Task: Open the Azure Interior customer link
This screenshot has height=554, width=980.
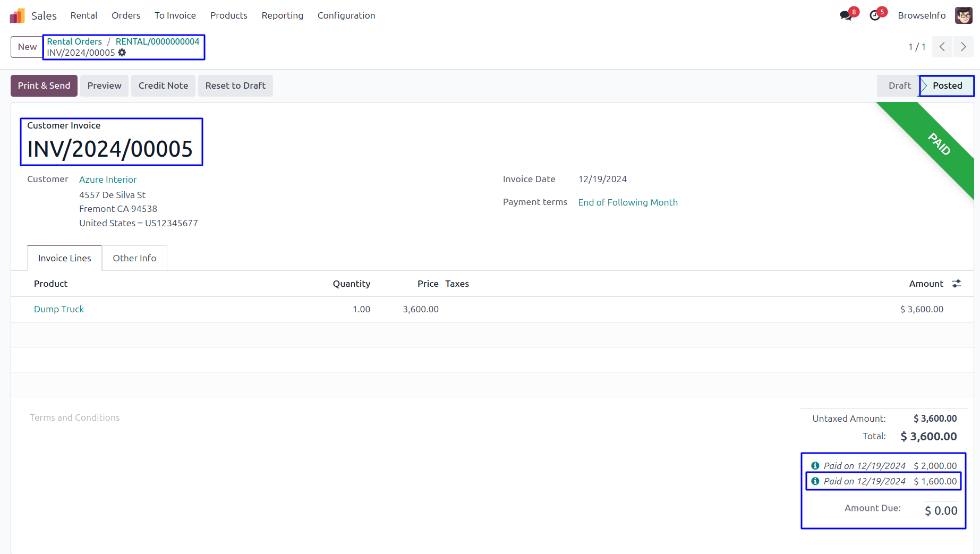Action: (x=108, y=180)
